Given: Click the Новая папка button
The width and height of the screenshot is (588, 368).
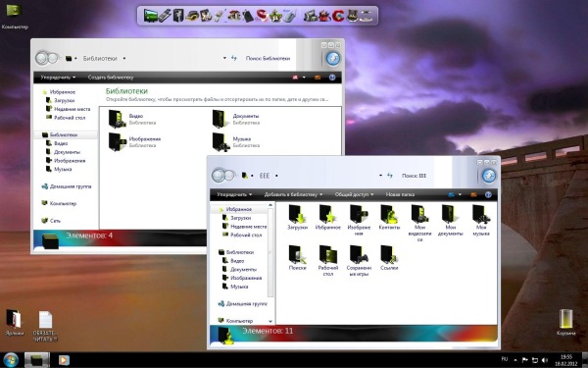Looking at the screenshot, I should [x=400, y=194].
